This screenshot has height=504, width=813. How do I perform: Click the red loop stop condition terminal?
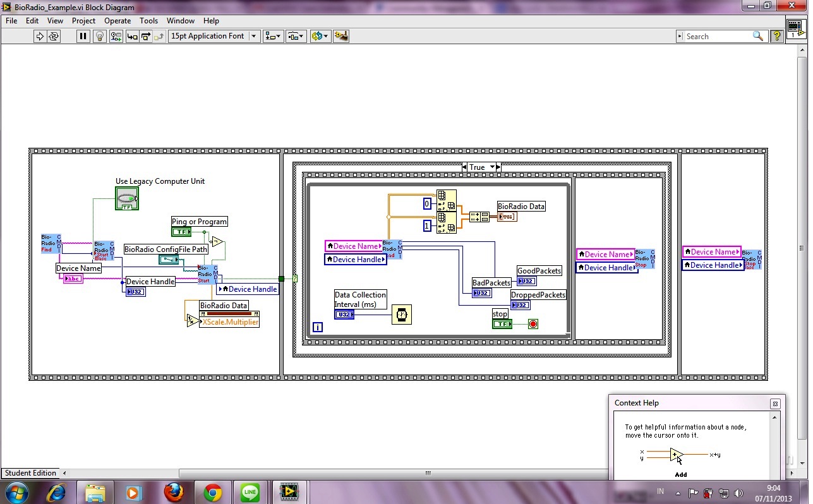[533, 324]
